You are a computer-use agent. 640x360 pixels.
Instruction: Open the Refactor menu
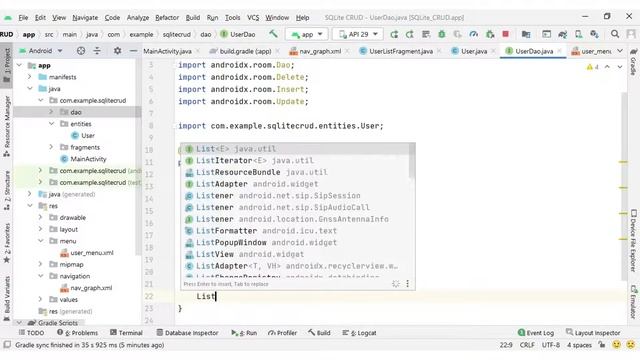(x=167, y=18)
